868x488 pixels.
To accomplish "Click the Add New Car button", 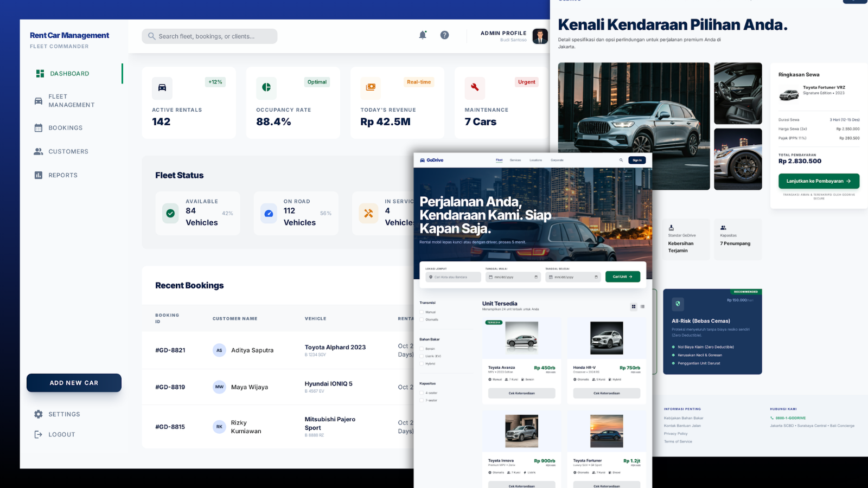I will point(74,383).
